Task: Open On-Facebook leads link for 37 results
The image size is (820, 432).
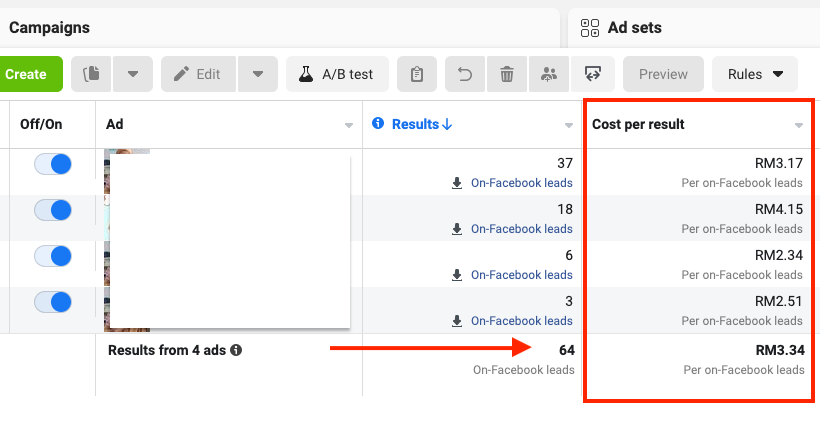Action: tap(521, 183)
